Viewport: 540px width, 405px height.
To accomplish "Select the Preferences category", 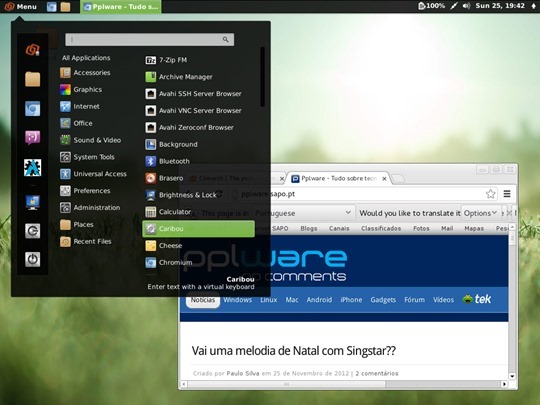I will pos(85,191).
